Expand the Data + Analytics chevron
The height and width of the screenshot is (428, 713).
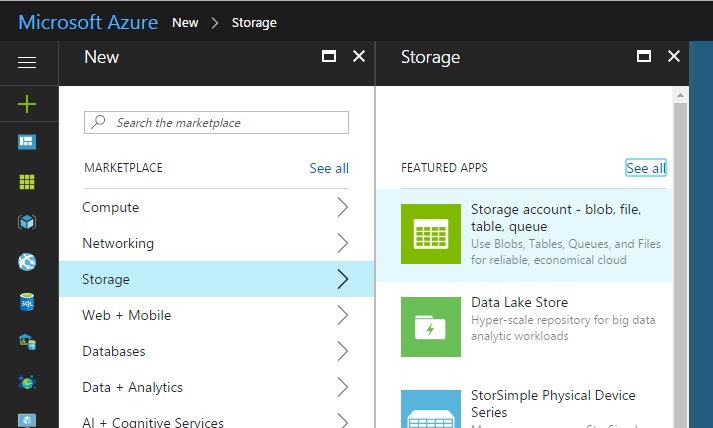click(x=343, y=387)
